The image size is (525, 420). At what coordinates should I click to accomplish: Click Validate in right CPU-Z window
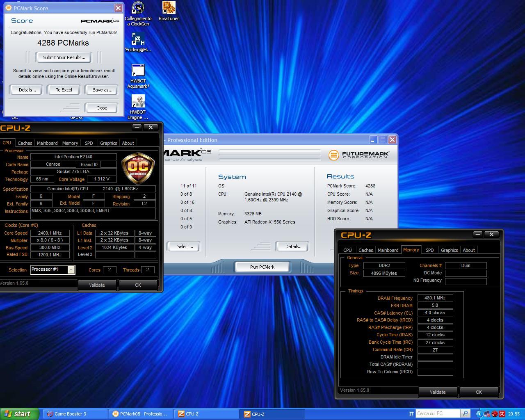(x=438, y=392)
